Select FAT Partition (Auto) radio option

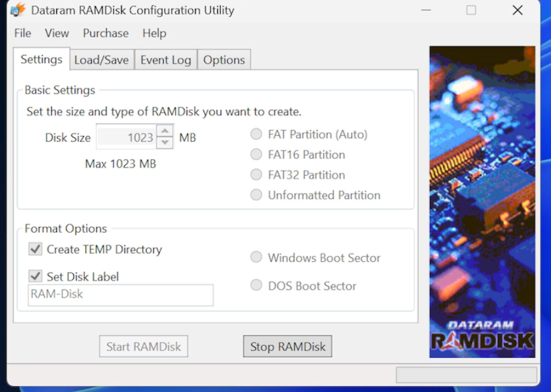click(256, 134)
